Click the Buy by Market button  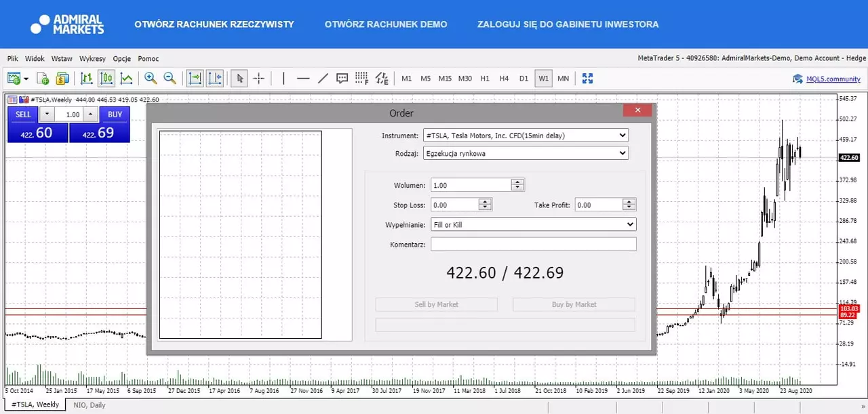tap(574, 305)
